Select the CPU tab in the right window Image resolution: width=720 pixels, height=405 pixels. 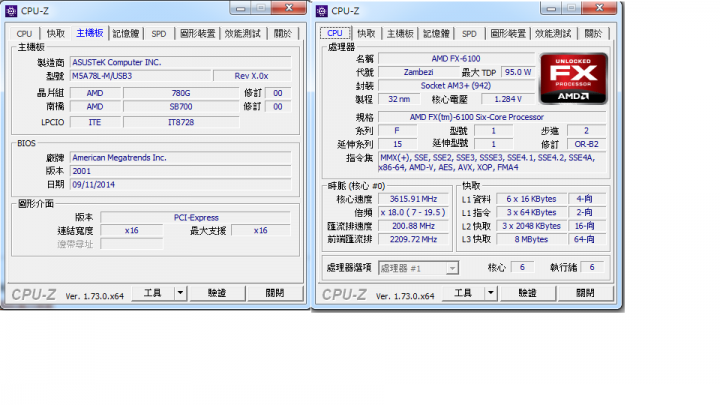[335, 33]
